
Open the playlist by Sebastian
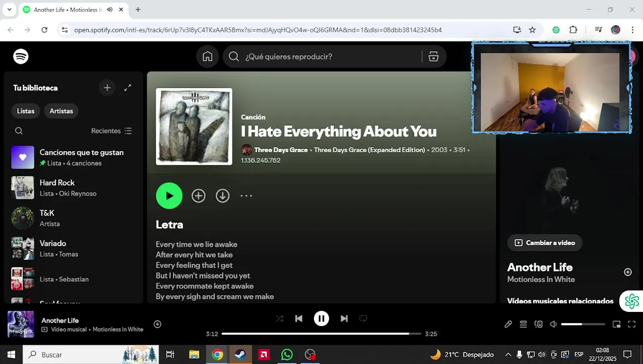[74, 279]
